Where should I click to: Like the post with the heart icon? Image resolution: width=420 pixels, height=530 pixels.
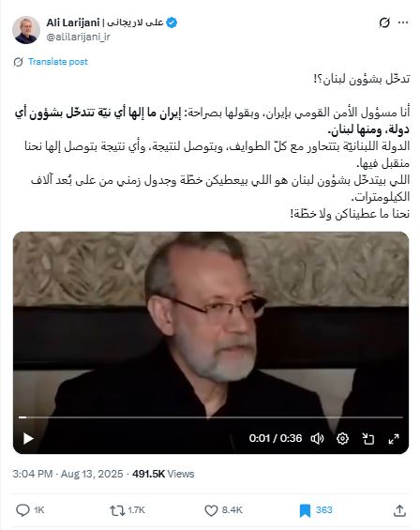211,510
